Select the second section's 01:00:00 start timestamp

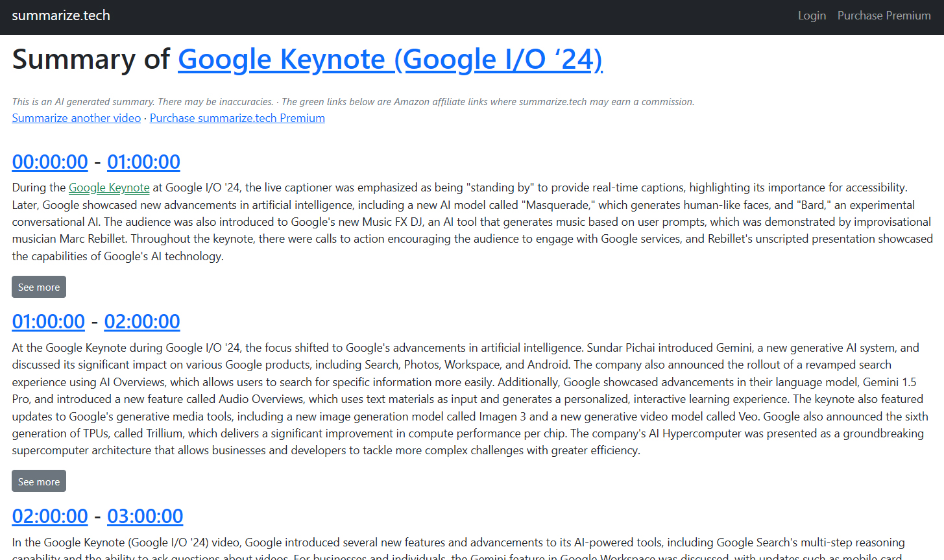(x=49, y=321)
